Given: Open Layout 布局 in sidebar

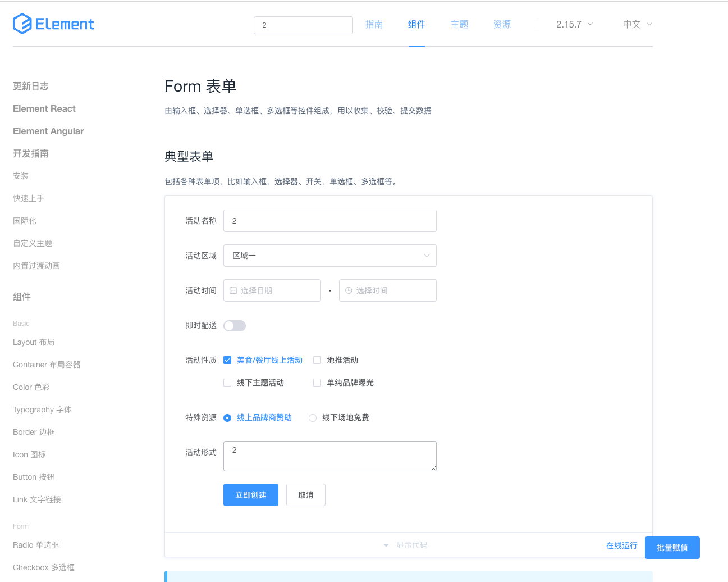Looking at the screenshot, I should pyautogui.click(x=34, y=342).
